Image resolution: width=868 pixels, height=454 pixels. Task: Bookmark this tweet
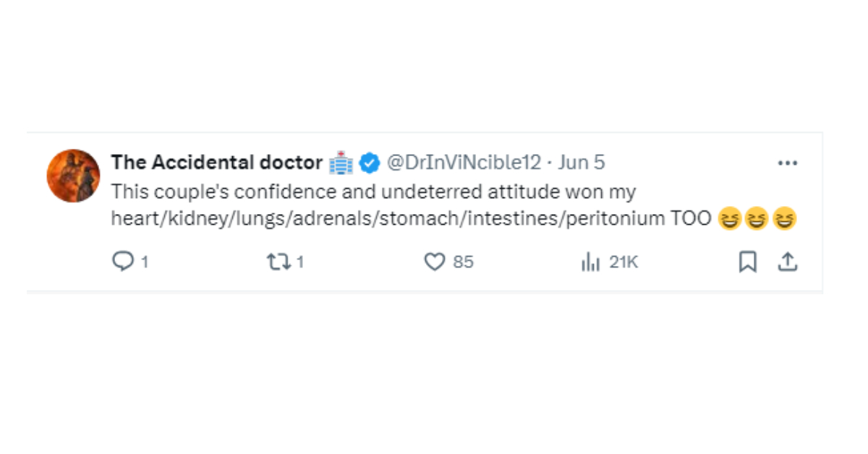point(747,262)
